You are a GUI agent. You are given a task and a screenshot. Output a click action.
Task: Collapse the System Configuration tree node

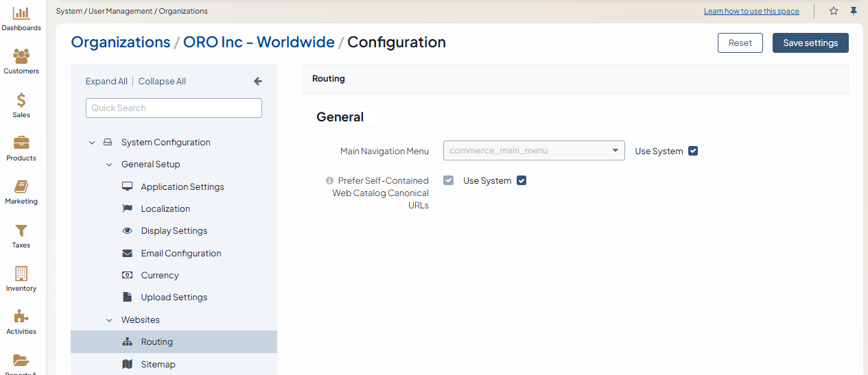click(92, 143)
